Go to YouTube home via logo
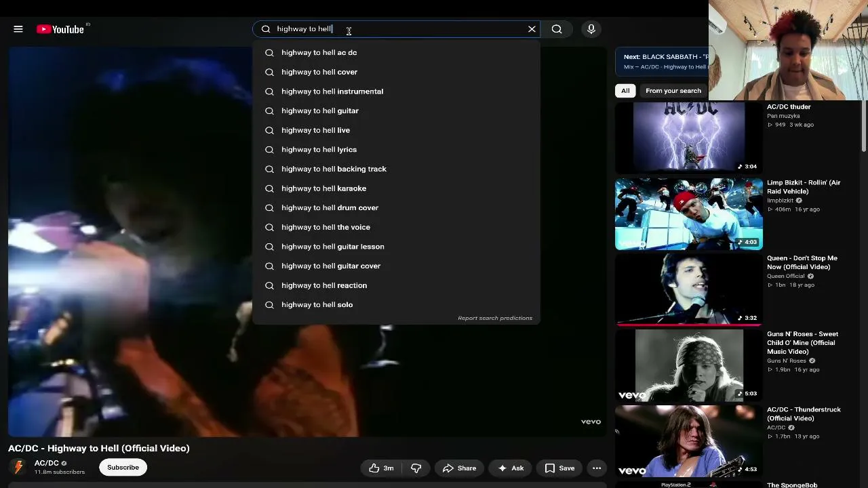The width and height of the screenshot is (868, 488). 60,29
